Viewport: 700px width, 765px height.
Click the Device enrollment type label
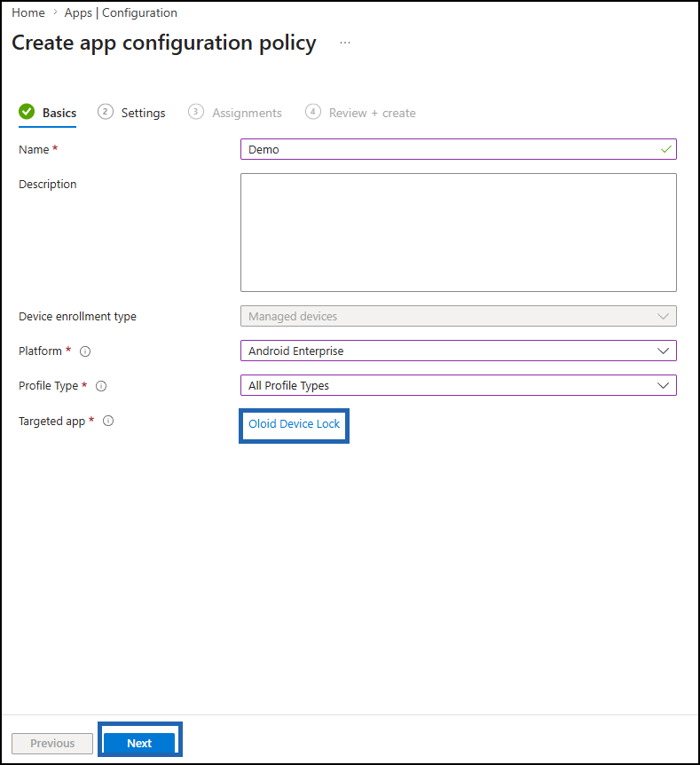[77, 317]
